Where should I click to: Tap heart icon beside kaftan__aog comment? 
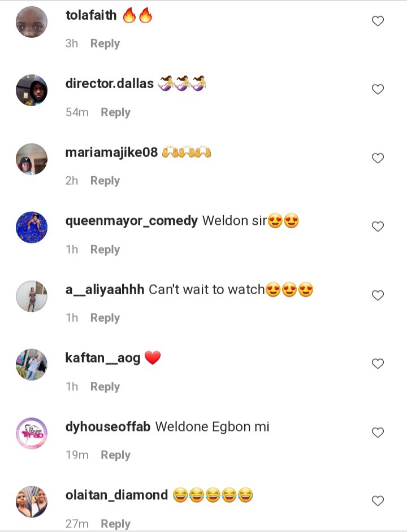pos(378,363)
